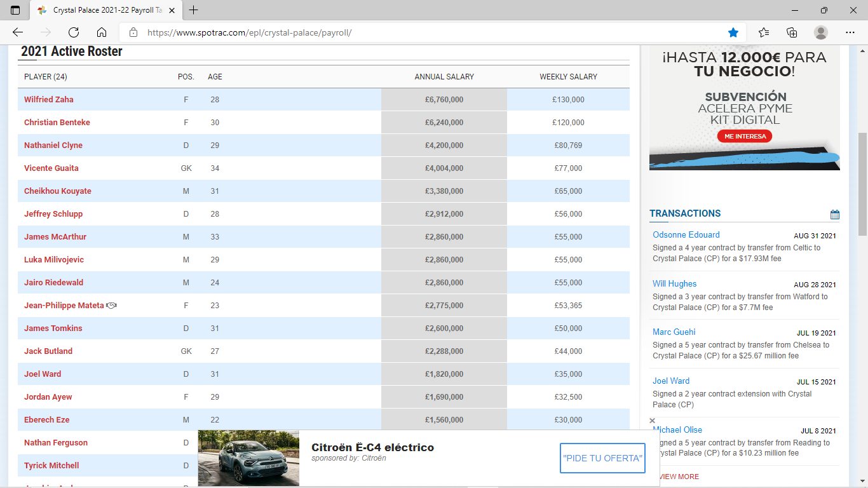Click the browser Back arrow
This screenshot has width=868, height=488.
(x=18, y=32)
